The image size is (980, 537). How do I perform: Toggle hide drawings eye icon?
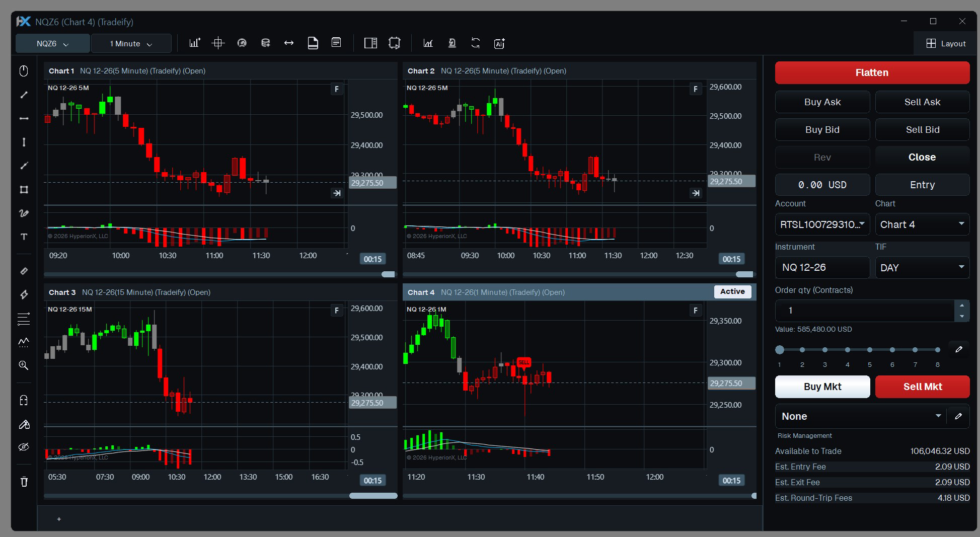[x=24, y=447]
